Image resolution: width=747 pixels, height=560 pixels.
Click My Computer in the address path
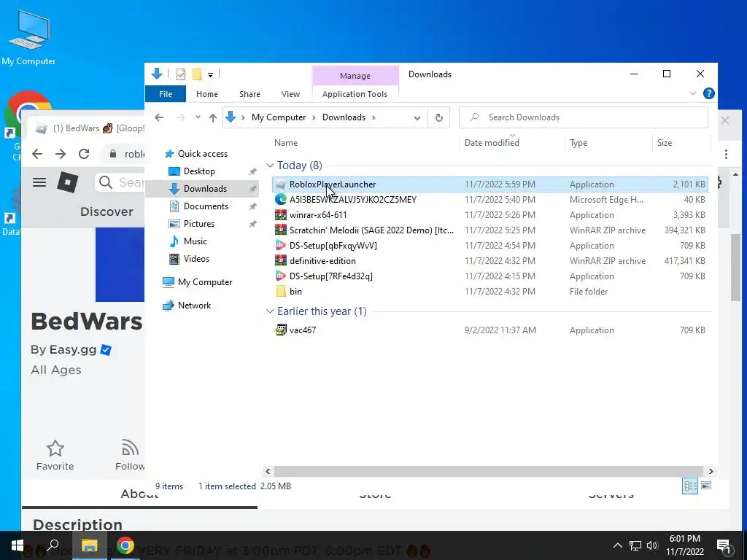pyautogui.click(x=279, y=117)
